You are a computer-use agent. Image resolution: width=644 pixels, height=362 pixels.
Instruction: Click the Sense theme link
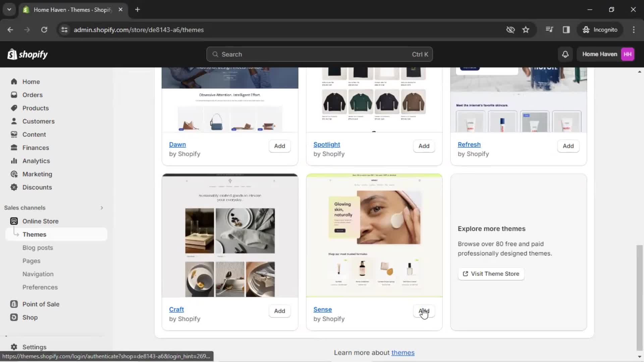click(322, 309)
